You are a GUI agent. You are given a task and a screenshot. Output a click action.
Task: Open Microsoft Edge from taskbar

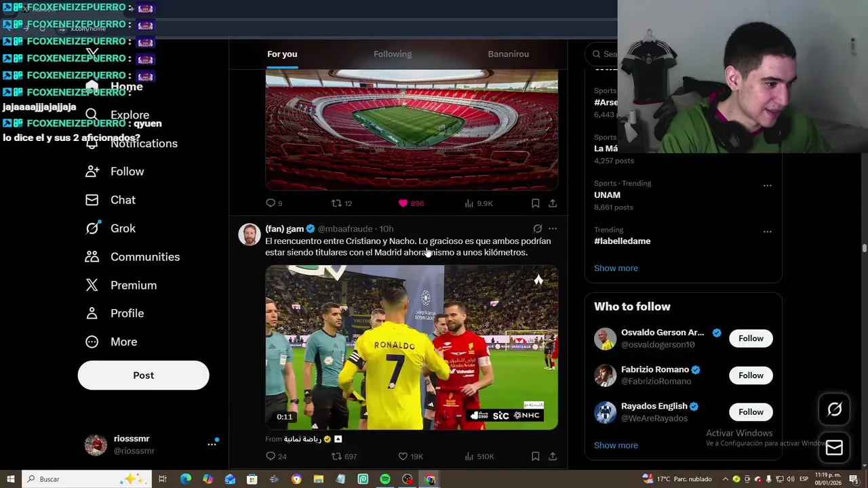tap(185, 479)
